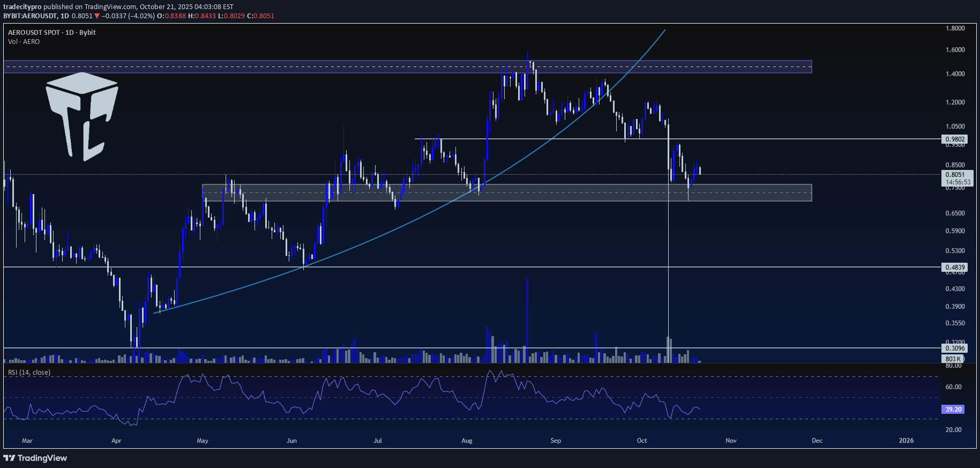Click the Apr label on time axis
980x468 pixels.
coord(116,441)
